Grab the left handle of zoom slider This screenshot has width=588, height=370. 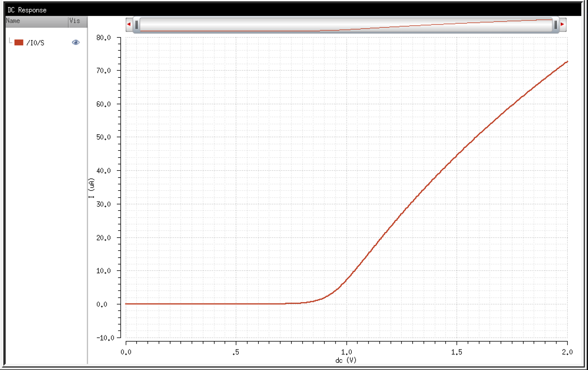137,25
